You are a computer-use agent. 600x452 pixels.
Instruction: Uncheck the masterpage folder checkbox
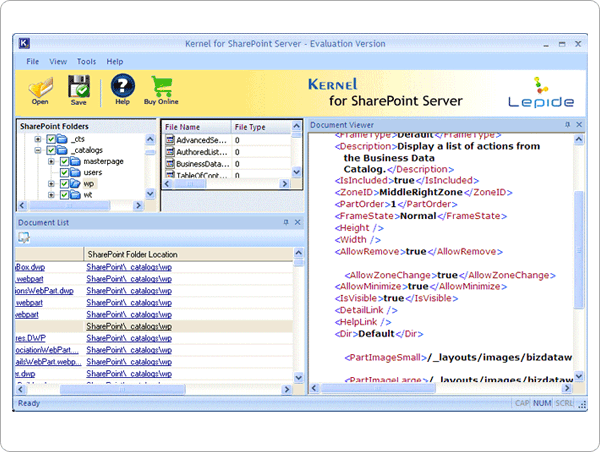click(x=64, y=161)
